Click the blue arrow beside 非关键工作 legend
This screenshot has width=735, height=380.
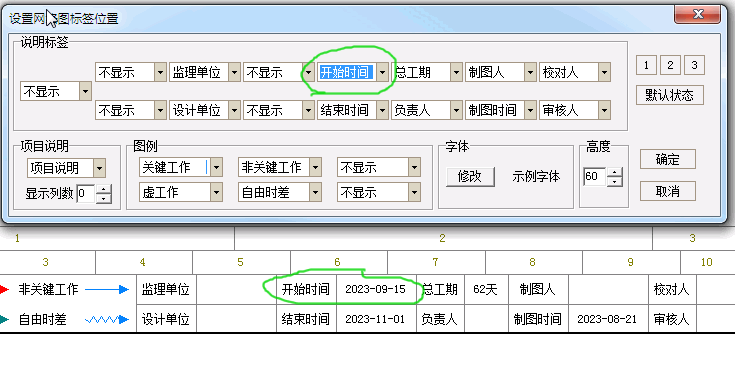pos(107,290)
